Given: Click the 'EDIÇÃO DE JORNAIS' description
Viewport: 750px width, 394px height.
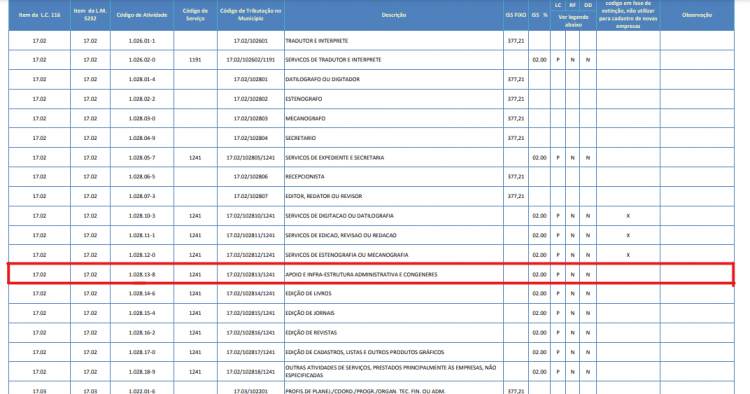Looking at the screenshot, I should pyautogui.click(x=310, y=313).
